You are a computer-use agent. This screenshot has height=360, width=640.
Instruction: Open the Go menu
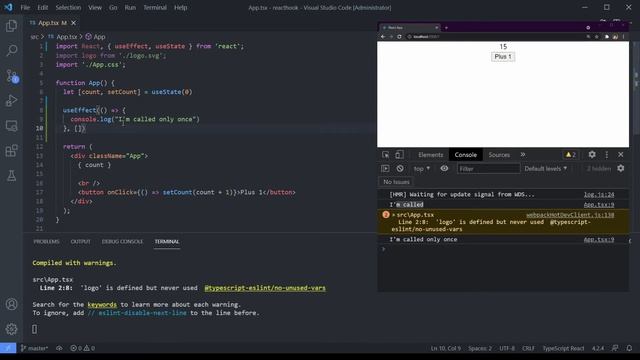113,7
